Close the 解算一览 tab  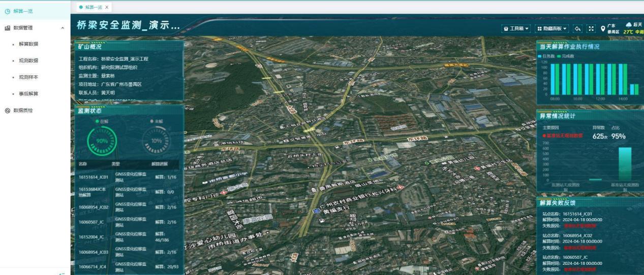(x=106, y=7)
